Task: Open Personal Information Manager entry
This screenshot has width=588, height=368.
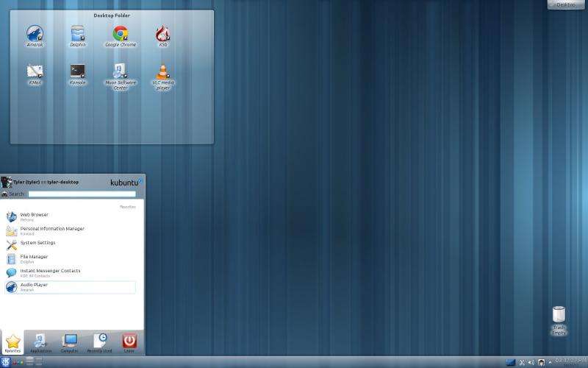Action: [70, 230]
